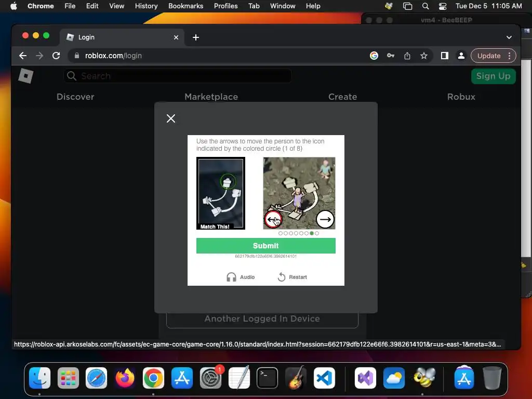Open the Apple menu
Viewport: 532px width, 399px height.
click(x=14, y=6)
